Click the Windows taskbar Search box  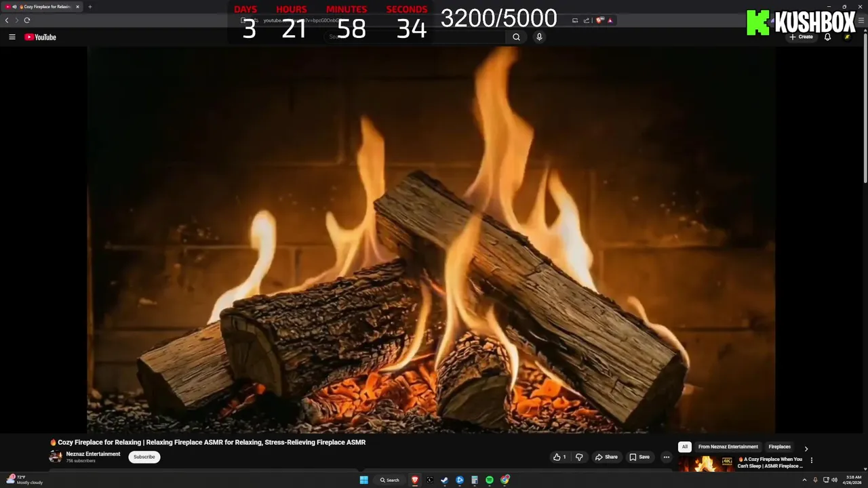tap(389, 480)
